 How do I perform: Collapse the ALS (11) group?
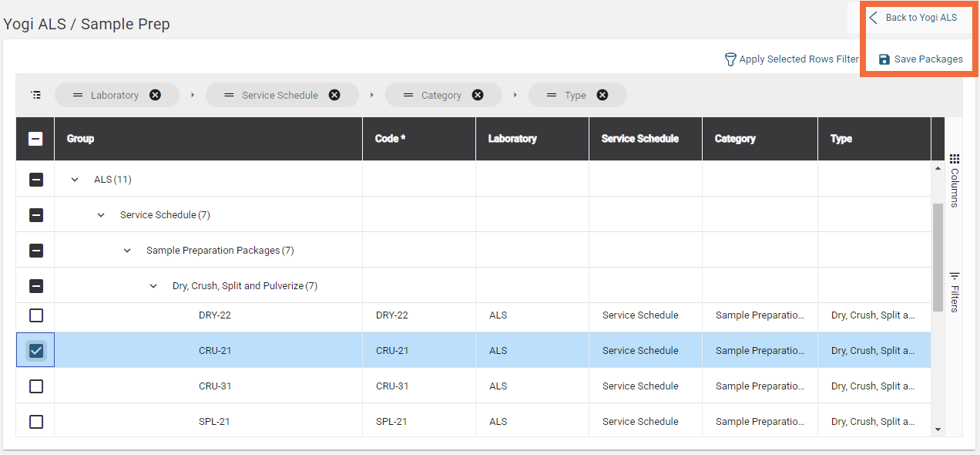point(75,180)
